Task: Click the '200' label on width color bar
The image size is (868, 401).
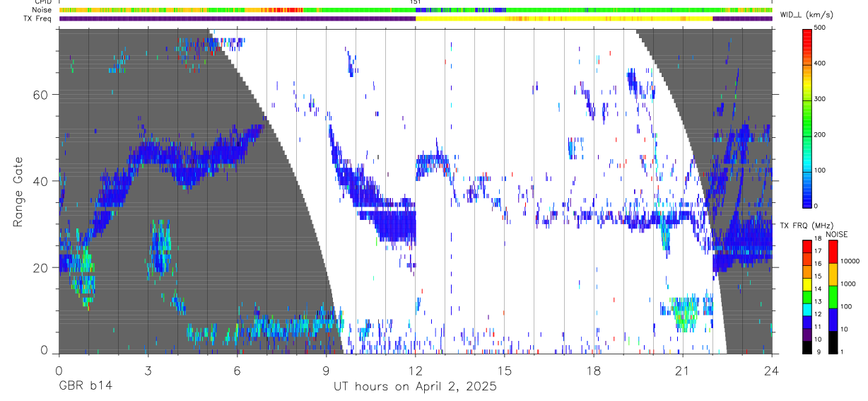Action: [821, 134]
